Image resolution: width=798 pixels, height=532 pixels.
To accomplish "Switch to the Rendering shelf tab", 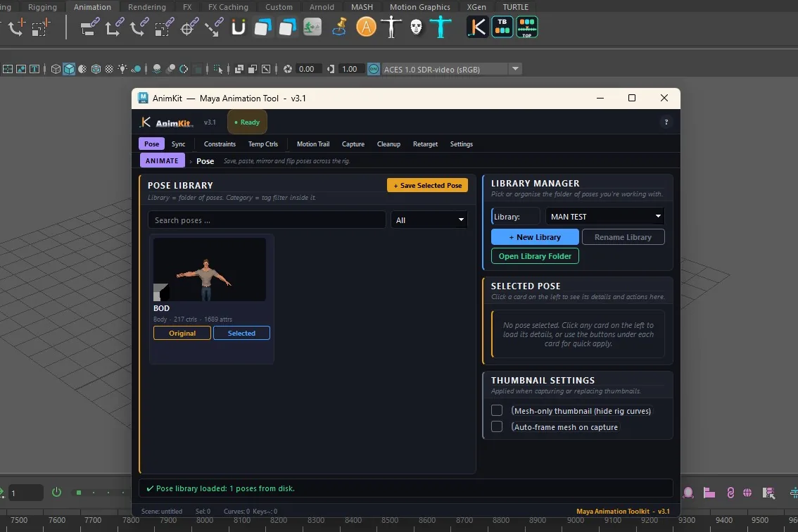I will click(146, 7).
